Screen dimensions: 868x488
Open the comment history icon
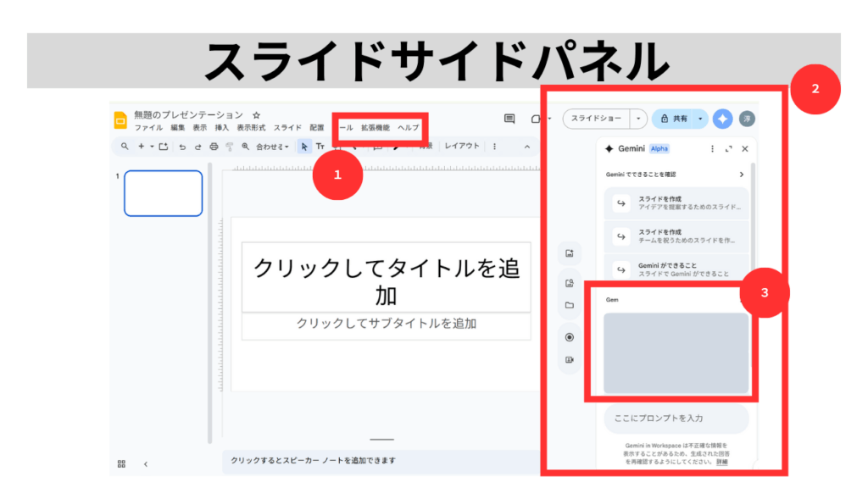pyautogui.click(x=509, y=119)
